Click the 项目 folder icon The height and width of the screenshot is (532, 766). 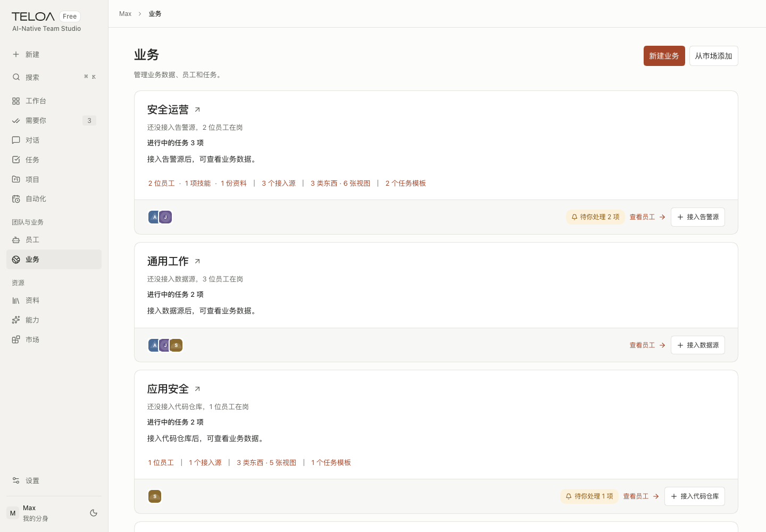[x=16, y=179]
